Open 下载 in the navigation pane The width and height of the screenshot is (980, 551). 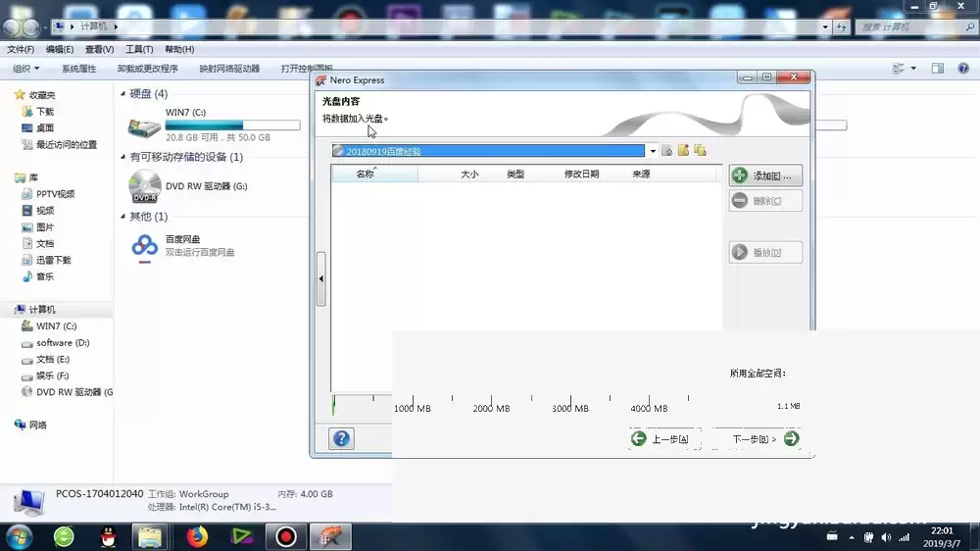44,112
